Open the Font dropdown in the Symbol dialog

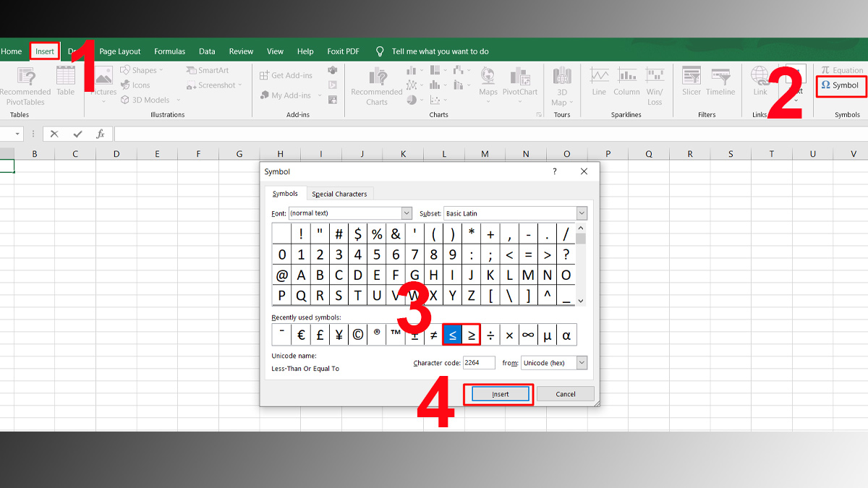[407, 213]
